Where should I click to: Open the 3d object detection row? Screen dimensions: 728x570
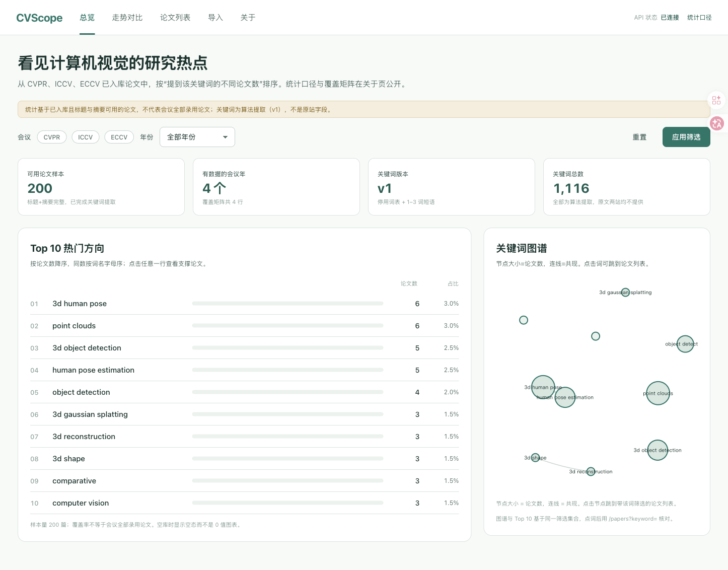[x=245, y=348]
